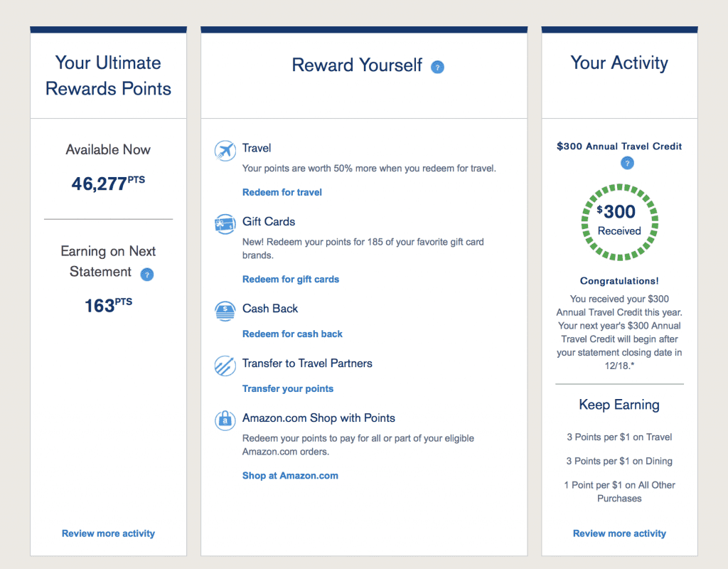The image size is (728, 569).
Task: Click the Cash Back dollar icon
Action: coord(225,311)
